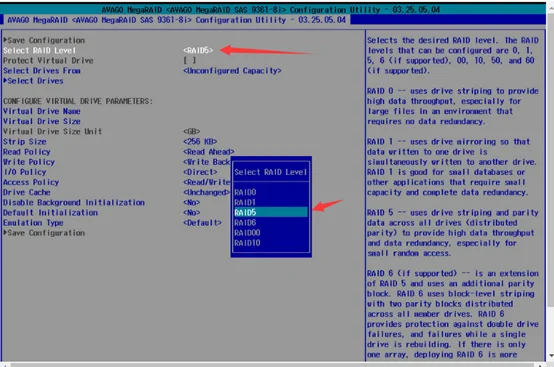The height and width of the screenshot is (367, 554).
Task: Click the RAID 0 help description text
Action: [453, 106]
